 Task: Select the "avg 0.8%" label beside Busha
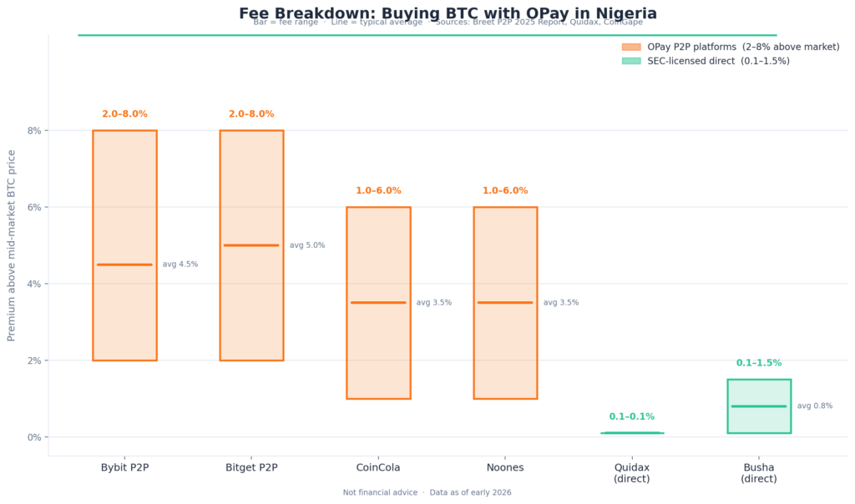coord(815,406)
